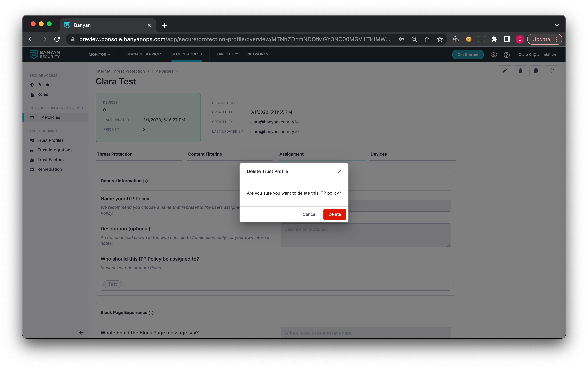Switch to the Content Filtering tab
Viewport: 588px width, 368px height.
[x=230, y=154]
